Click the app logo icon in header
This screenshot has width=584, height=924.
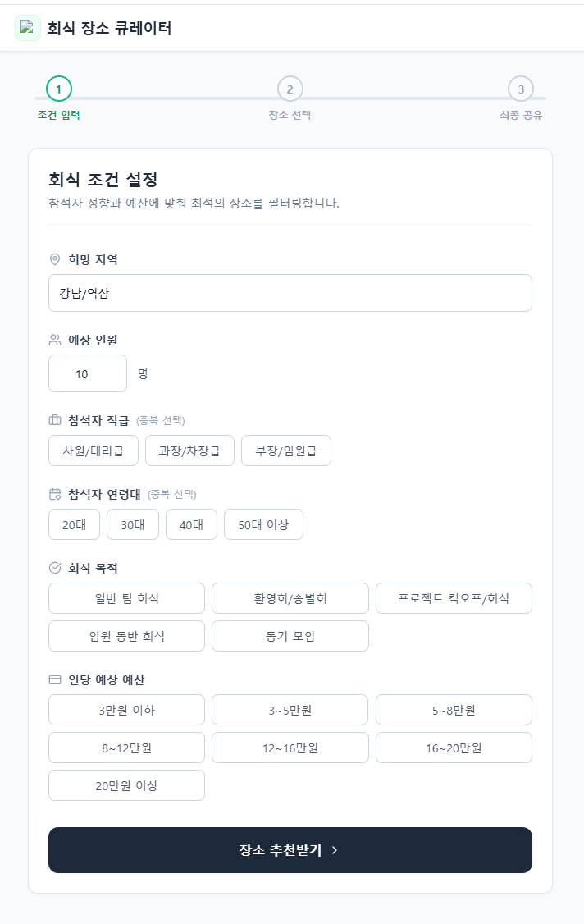[27, 28]
